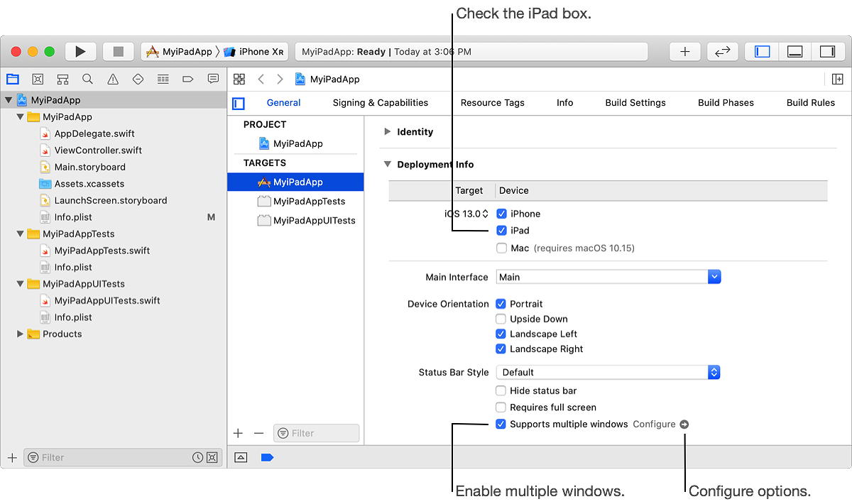Toggle Landscape Left orientation
Screen dimensions: 852x504
501,334
